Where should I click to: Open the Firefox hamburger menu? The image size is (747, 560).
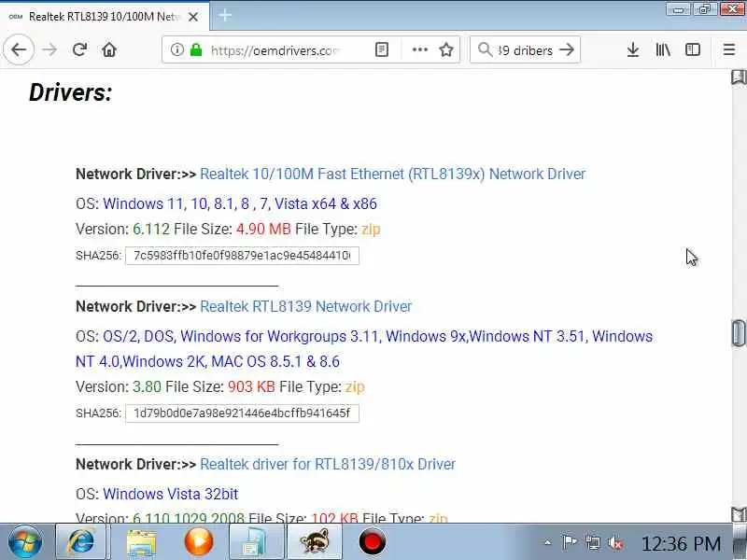729,49
